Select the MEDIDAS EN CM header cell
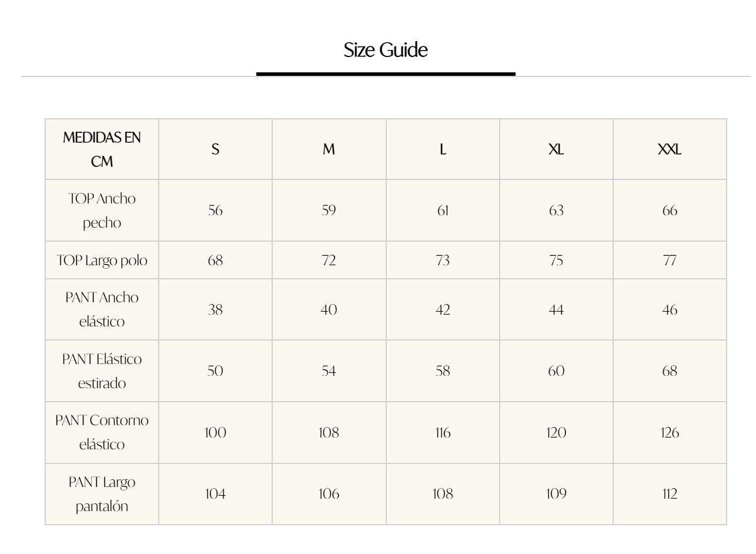This screenshot has height=554, width=756. click(102, 149)
